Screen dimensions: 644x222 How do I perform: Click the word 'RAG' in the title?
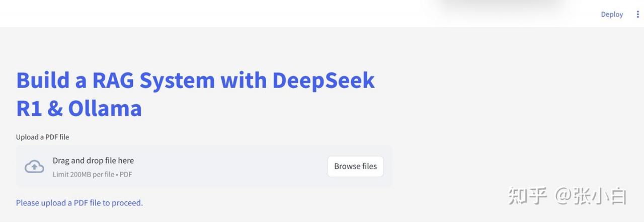click(113, 81)
